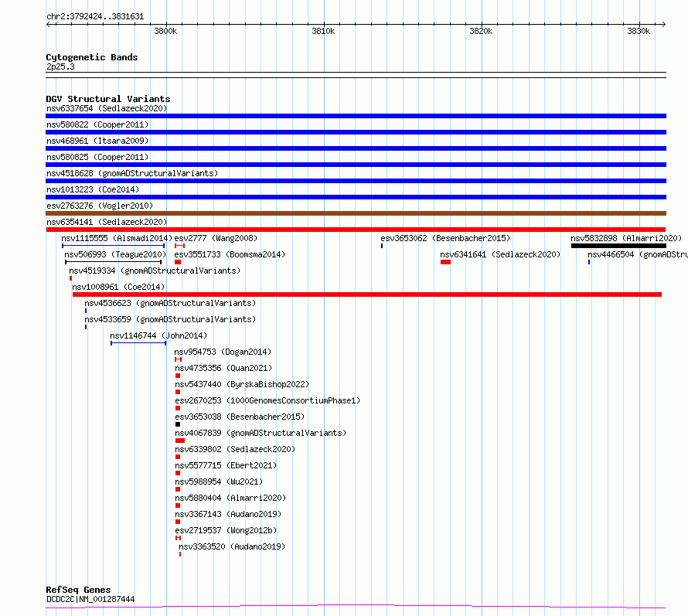Click the magenta DCDC2C gene track line
Screen dimensions: 688x616
[356, 607]
